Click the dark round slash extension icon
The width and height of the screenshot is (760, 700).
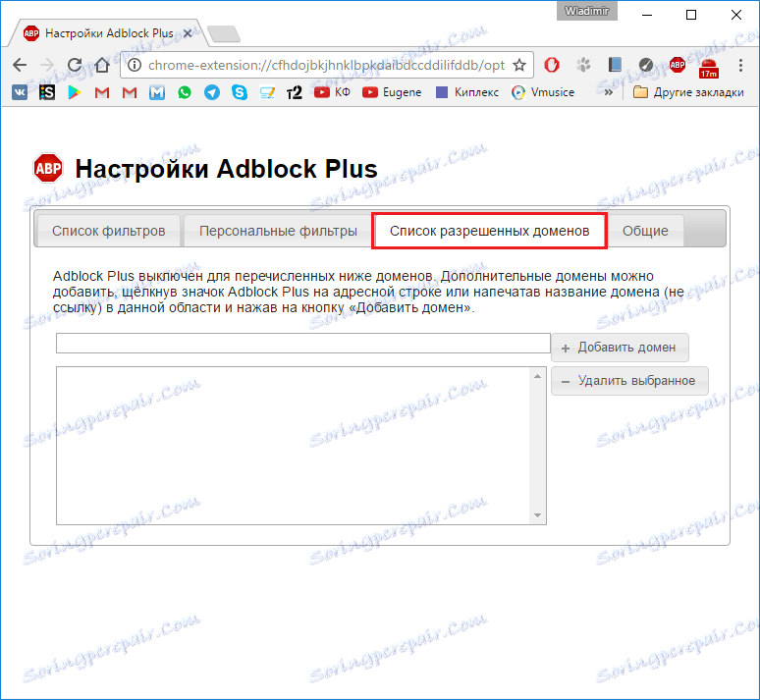[646, 65]
